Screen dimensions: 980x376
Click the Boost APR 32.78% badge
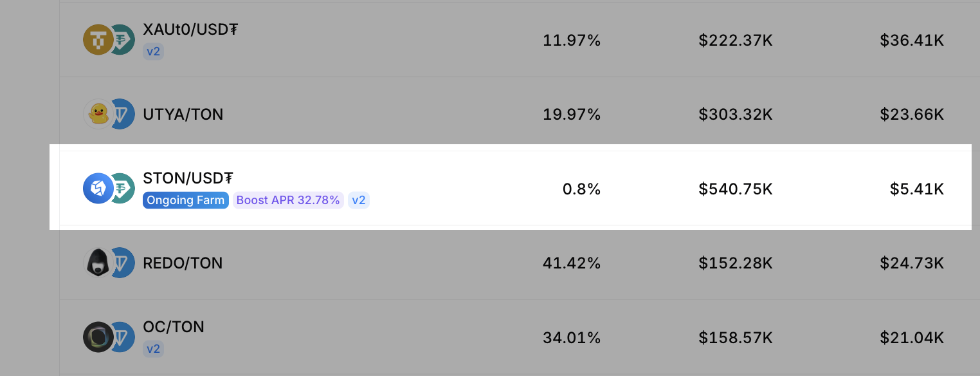[288, 200]
